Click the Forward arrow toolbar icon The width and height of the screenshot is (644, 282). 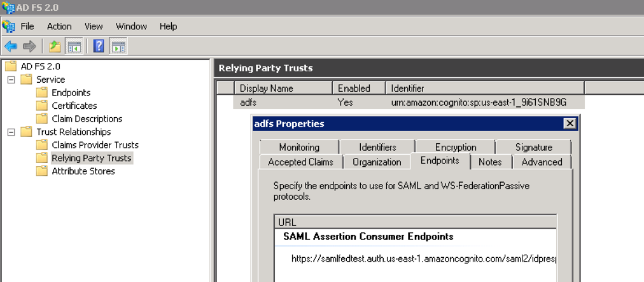29,46
